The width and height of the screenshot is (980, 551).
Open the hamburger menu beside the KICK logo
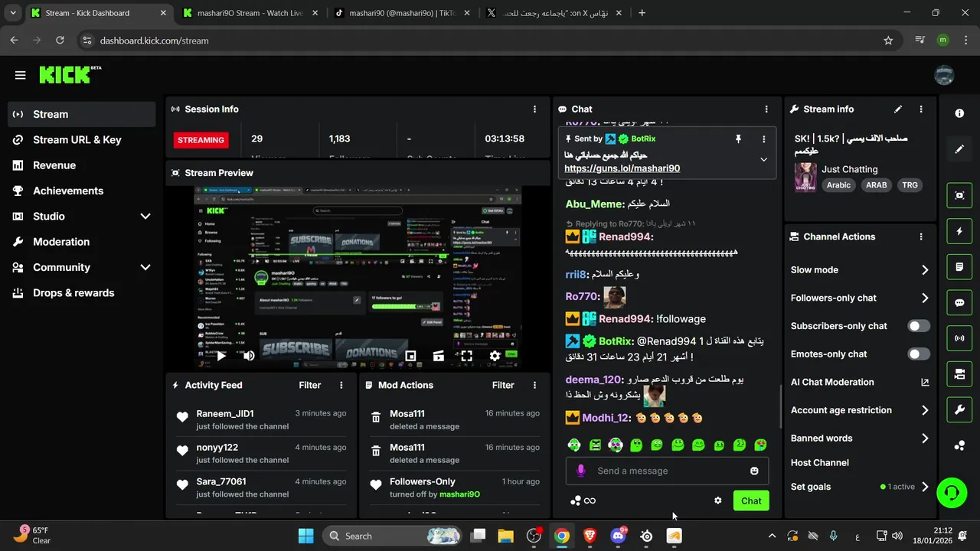click(21, 75)
